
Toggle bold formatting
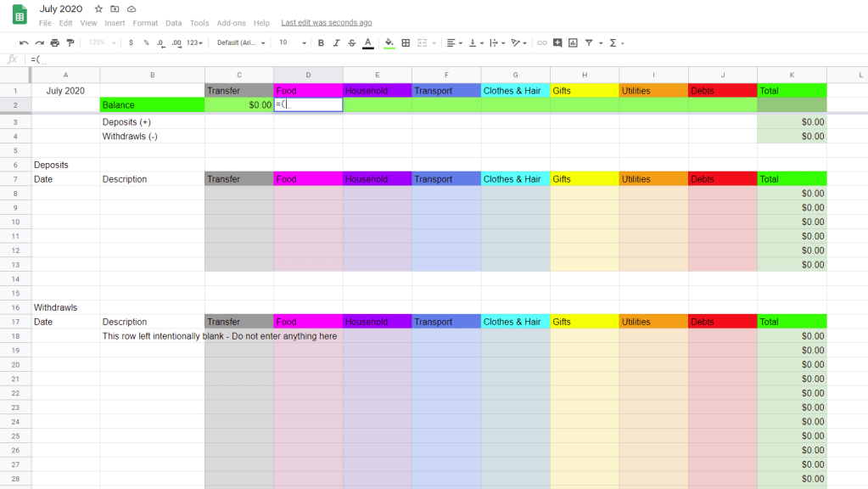point(321,42)
